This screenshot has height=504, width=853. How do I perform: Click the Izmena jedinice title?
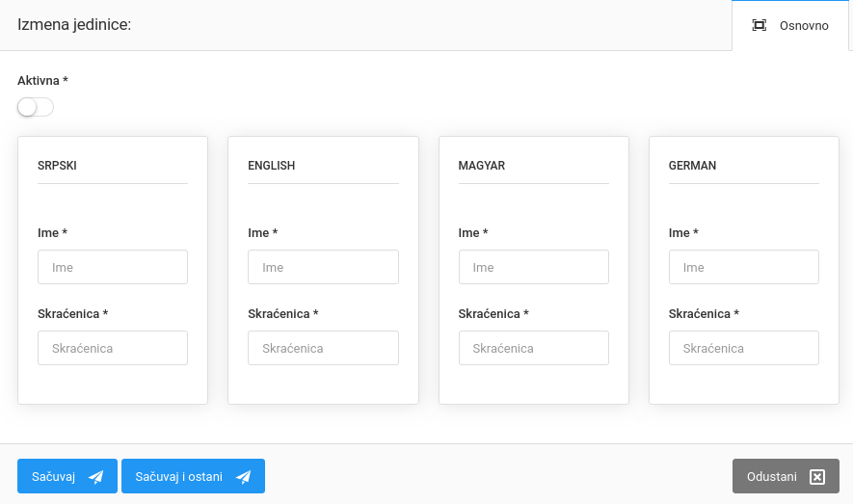click(x=74, y=24)
